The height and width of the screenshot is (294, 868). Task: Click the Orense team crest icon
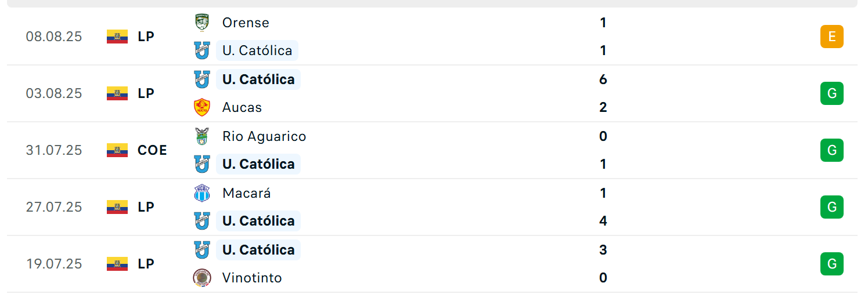pyautogui.click(x=201, y=23)
